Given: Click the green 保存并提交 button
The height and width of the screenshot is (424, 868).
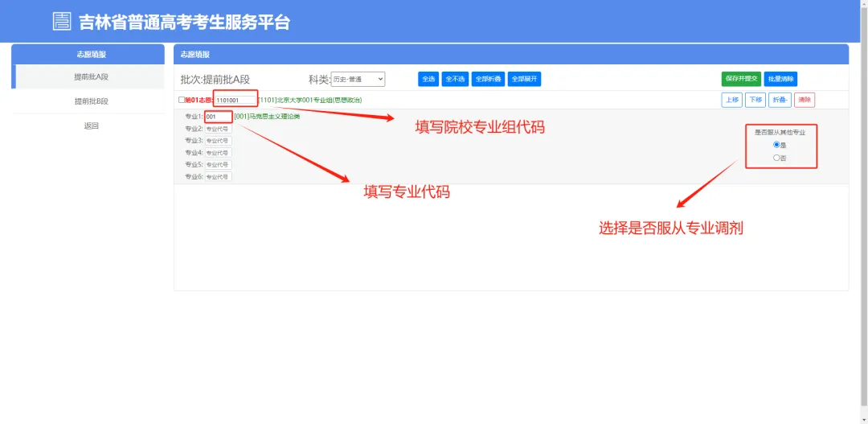Looking at the screenshot, I should tap(741, 79).
